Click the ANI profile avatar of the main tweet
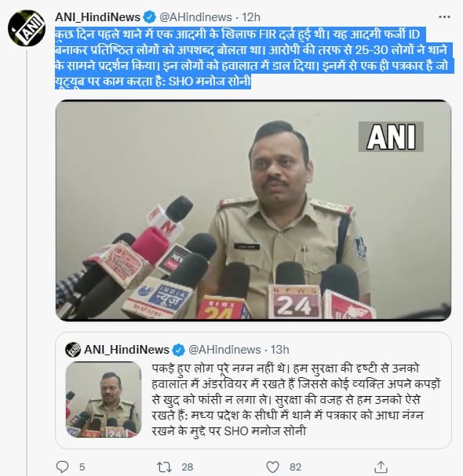The image size is (463, 476). coord(27,28)
